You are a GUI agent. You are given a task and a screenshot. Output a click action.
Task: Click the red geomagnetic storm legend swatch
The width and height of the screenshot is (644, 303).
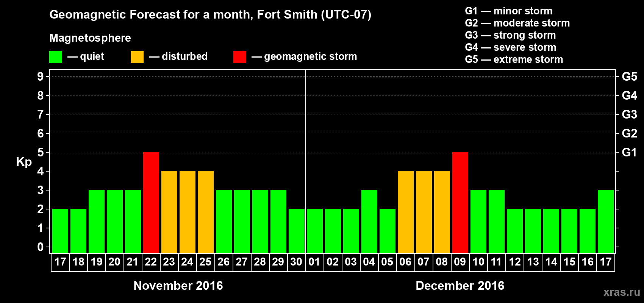[x=239, y=57]
